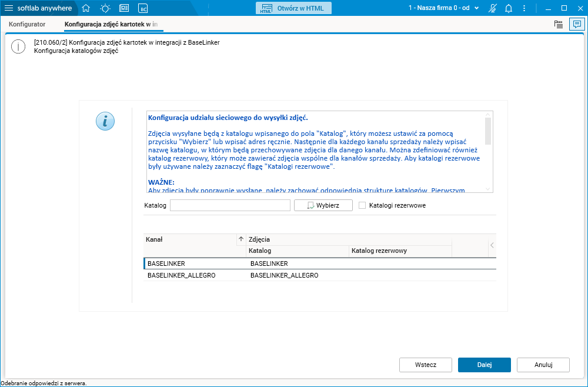Toggle the comments panel icon
The width and height of the screenshot is (588, 387).
[577, 24]
